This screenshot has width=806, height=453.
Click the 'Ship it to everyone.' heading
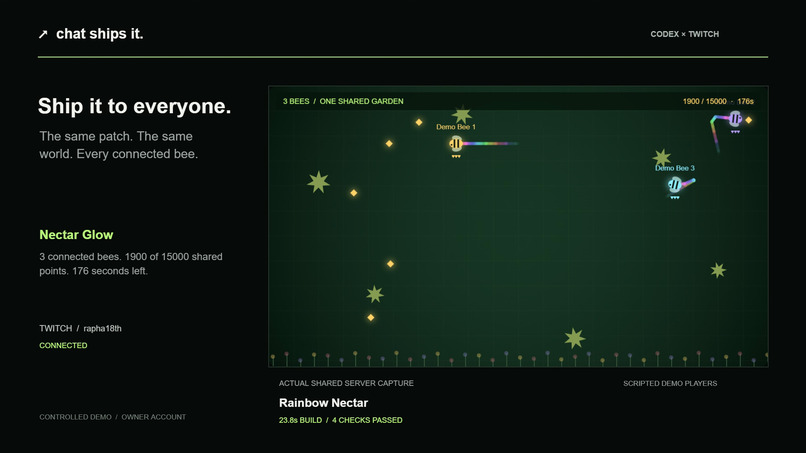click(x=135, y=106)
